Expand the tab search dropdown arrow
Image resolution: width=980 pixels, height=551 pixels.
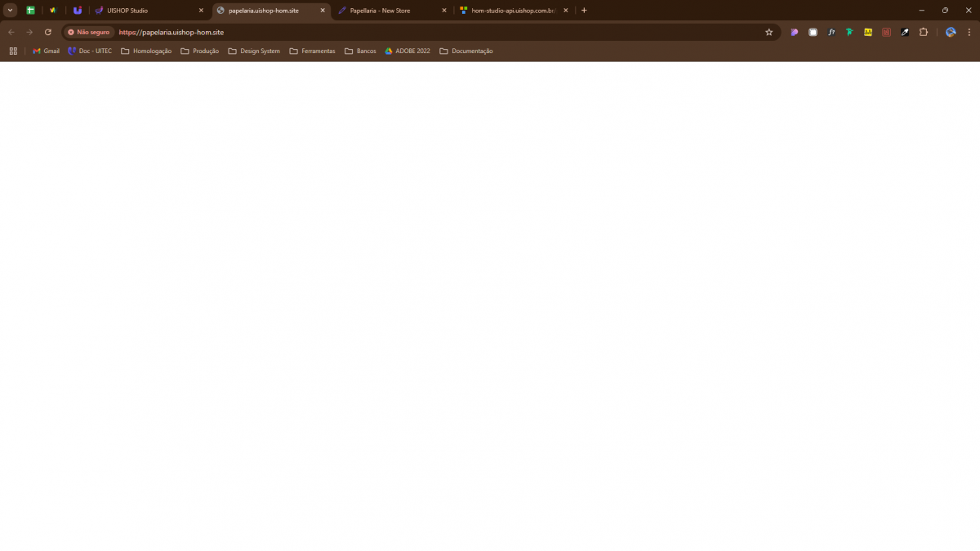11,11
